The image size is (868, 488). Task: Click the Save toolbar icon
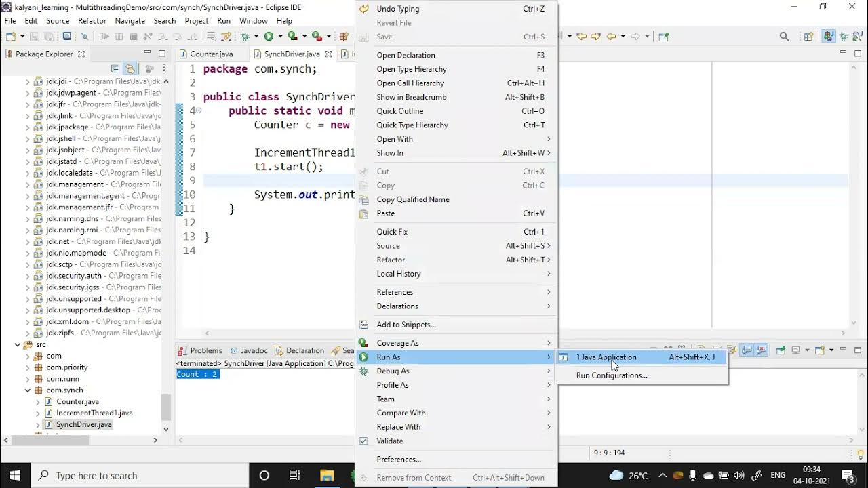click(x=35, y=37)
